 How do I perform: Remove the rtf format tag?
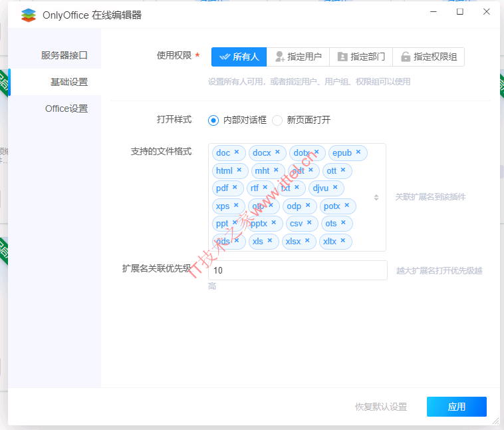point(265,187)
